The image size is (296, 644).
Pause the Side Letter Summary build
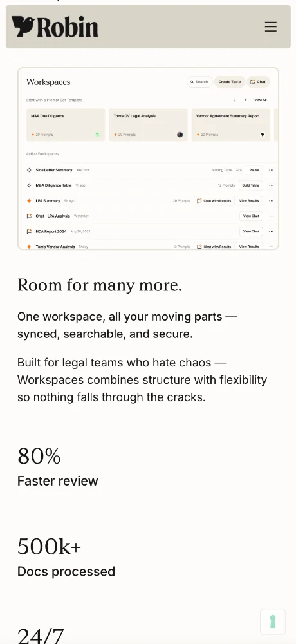click(254, 170)
